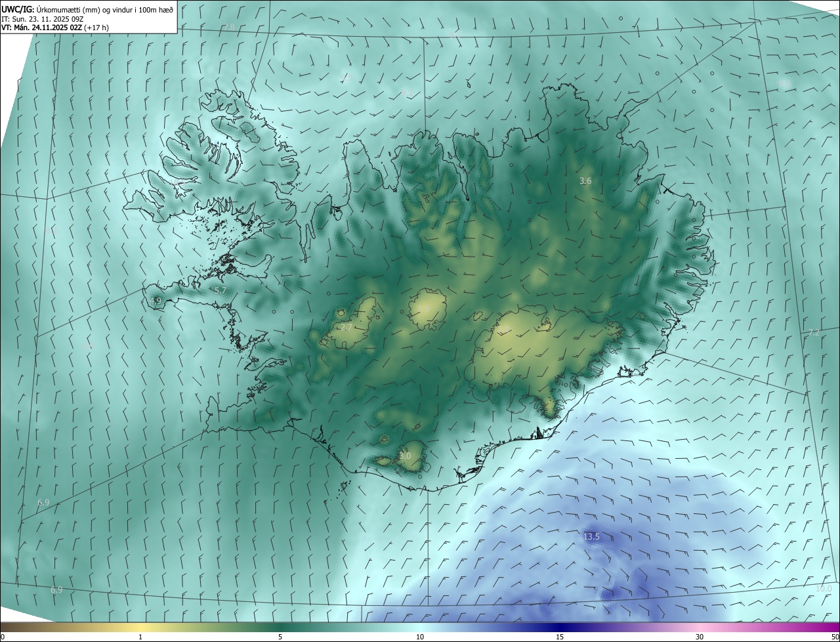The height and width of the screenshot is (642, 840).
Task: Click the 3.6 value label in northeast Iceland
Action: (586, 181)
